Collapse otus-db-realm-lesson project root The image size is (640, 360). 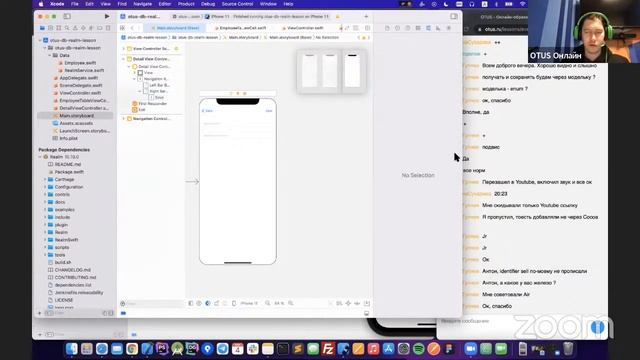coord(40,40)
